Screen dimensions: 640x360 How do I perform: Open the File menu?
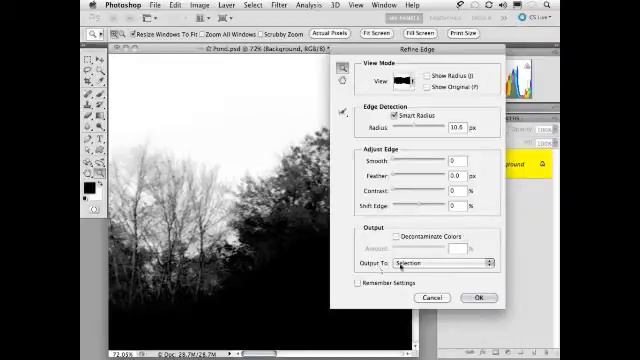pyautogui.click(x=155, y=5)
